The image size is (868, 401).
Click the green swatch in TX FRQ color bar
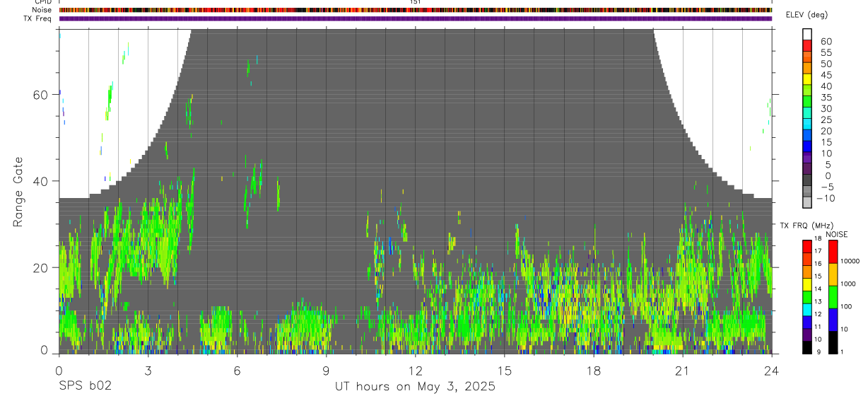pos(807,297)
